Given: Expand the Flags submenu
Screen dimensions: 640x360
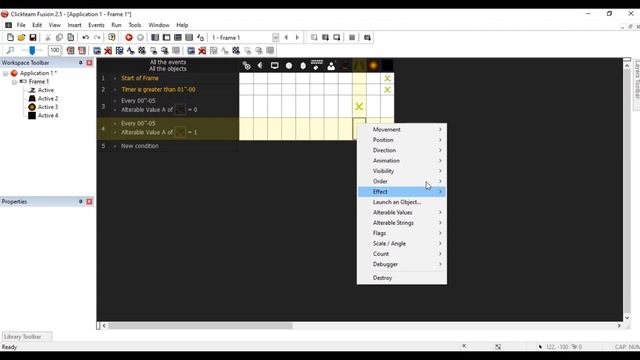Looking at the screenshot, I should [x=402, y=233].
